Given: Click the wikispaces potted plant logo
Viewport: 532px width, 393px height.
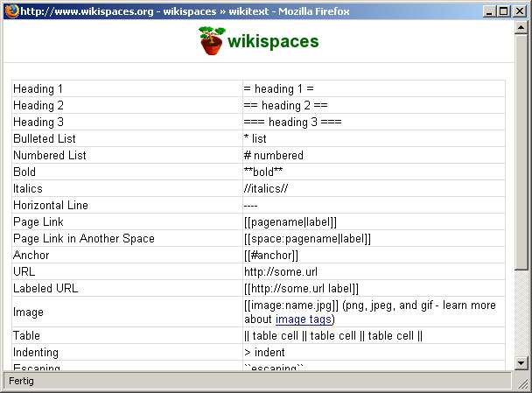Looking at the screenshot, I should [x=212, y=41].
